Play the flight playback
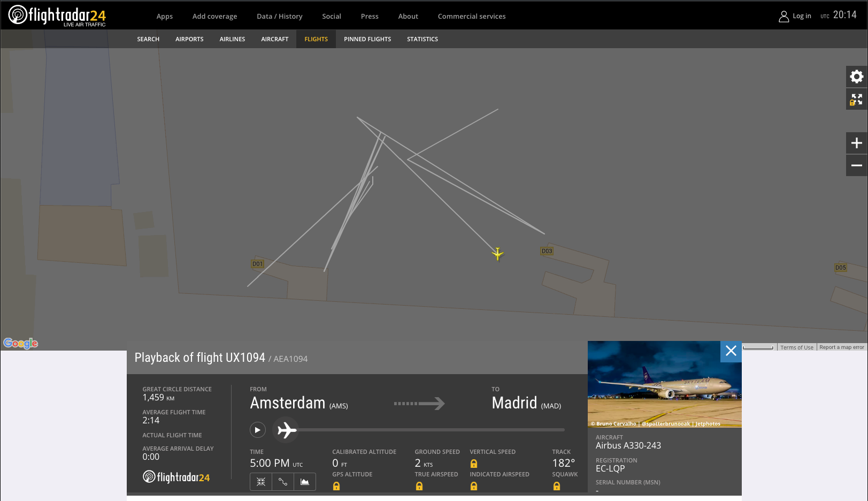This screenshot has height=501, width=868. tap(257, 430)
